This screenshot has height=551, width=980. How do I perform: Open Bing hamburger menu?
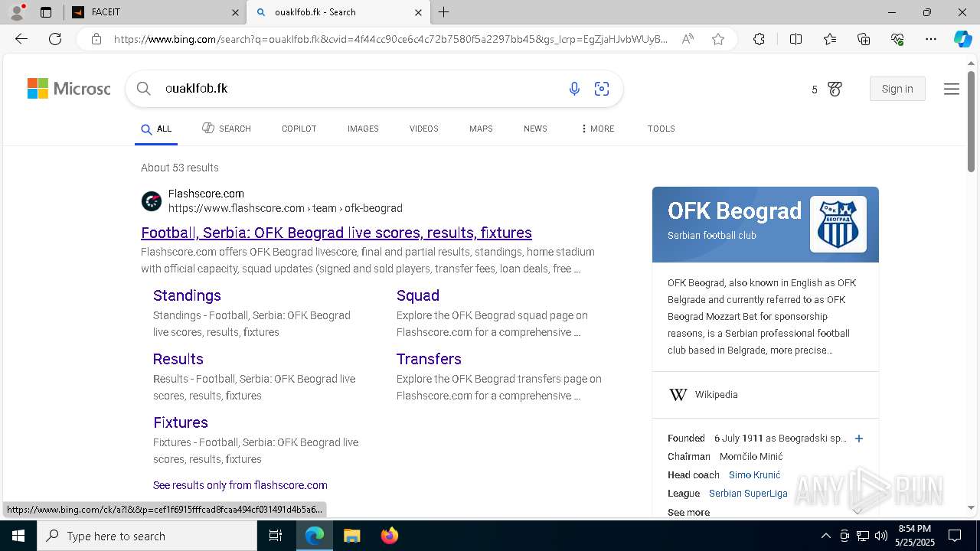[x=952, y=89]
